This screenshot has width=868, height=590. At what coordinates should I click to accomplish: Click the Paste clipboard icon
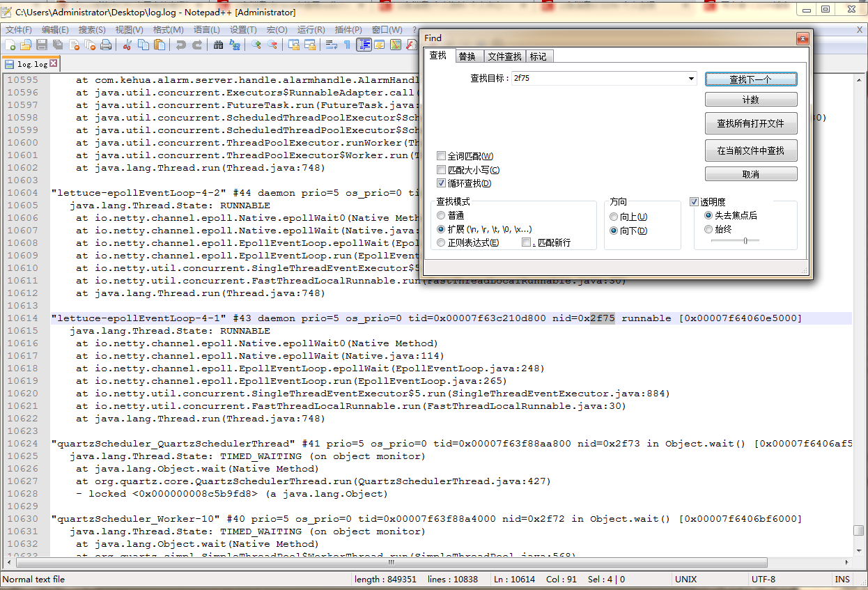click(x=160, y=45)
